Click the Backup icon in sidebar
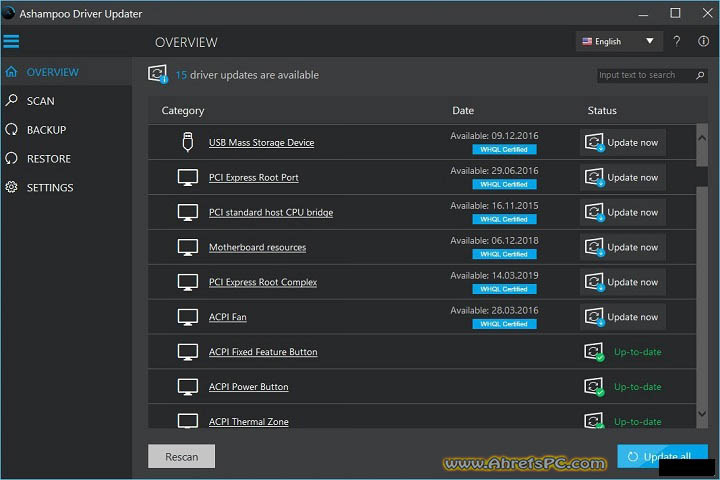Image resolution: width=720 pixels, height=480 pixels. tap(11, 130)
